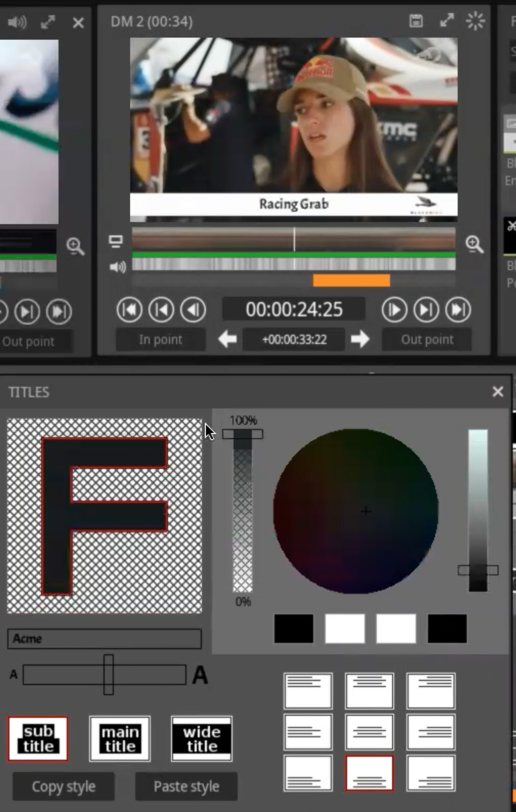Jump to the start of the DM 2 clip
The width and height of the screenshot is (516, 812).
[x=129, y=310]
